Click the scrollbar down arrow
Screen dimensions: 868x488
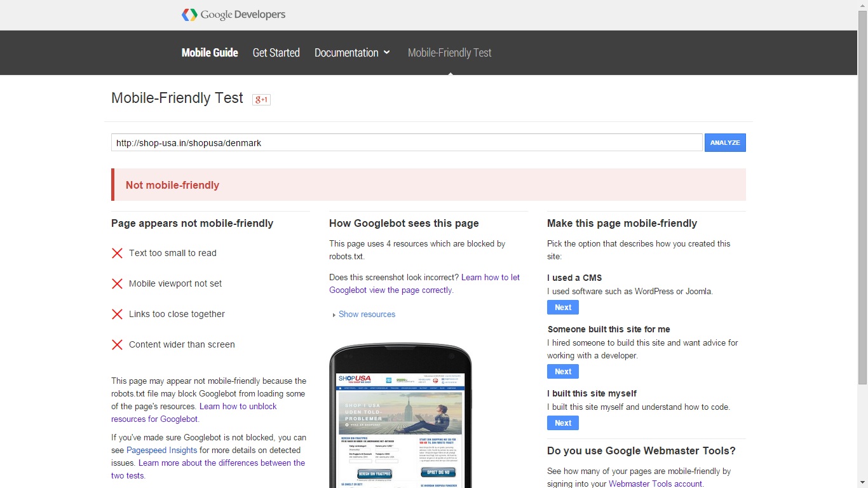tap(862, 483)
